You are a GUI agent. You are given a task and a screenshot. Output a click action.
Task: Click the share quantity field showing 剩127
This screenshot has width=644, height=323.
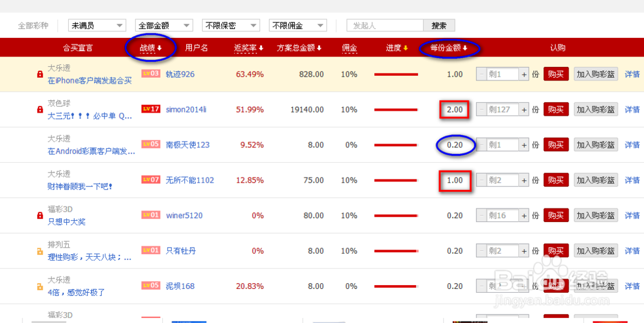click(x=502, y=109)
